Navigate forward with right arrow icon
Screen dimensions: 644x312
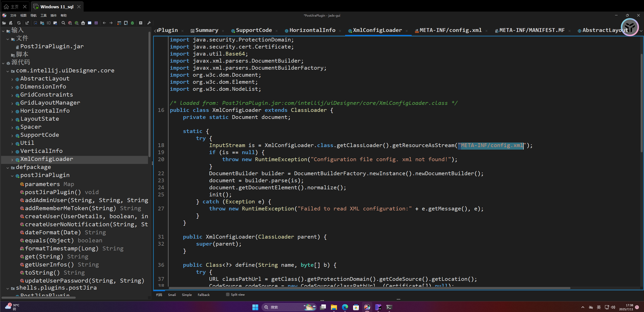[x=111, y=23]
